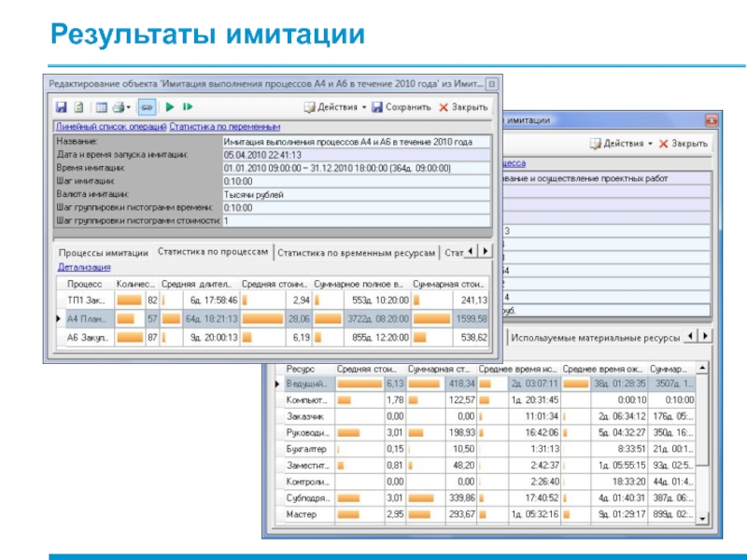
Task: Start the simulation with green play icon
Action: tap(170, 107)
